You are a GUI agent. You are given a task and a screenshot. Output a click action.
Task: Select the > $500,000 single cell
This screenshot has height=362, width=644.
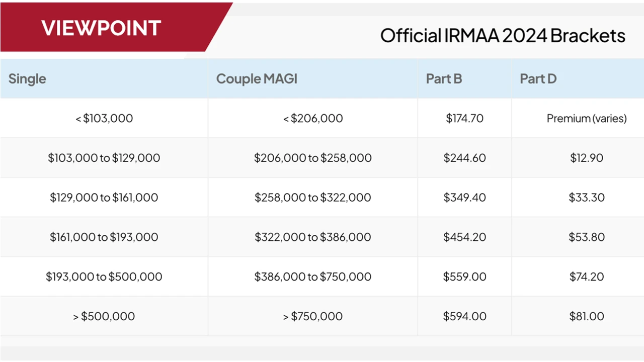tap(104, 316)
